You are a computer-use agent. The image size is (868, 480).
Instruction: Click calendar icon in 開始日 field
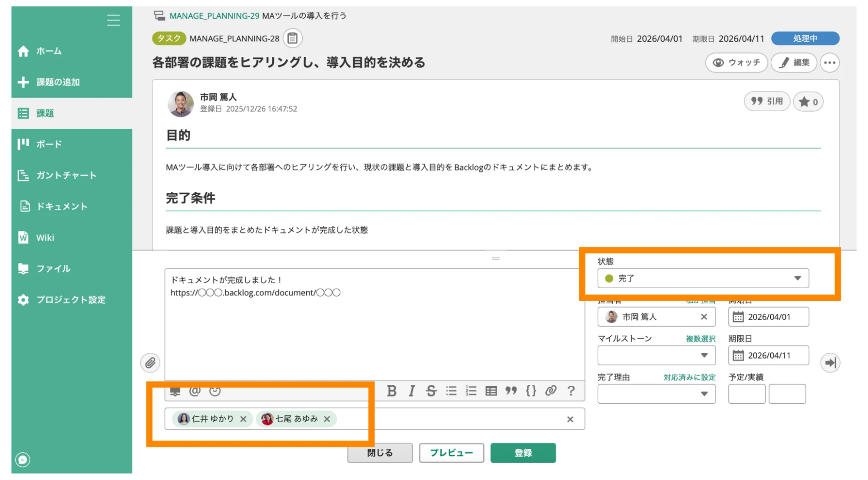[x=738, y=317]
